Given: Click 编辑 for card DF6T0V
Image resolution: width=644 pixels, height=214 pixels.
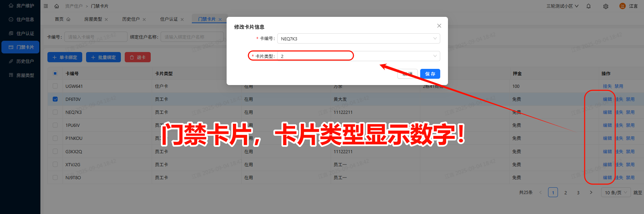Looking at the screenshot, I should point(607,99).
